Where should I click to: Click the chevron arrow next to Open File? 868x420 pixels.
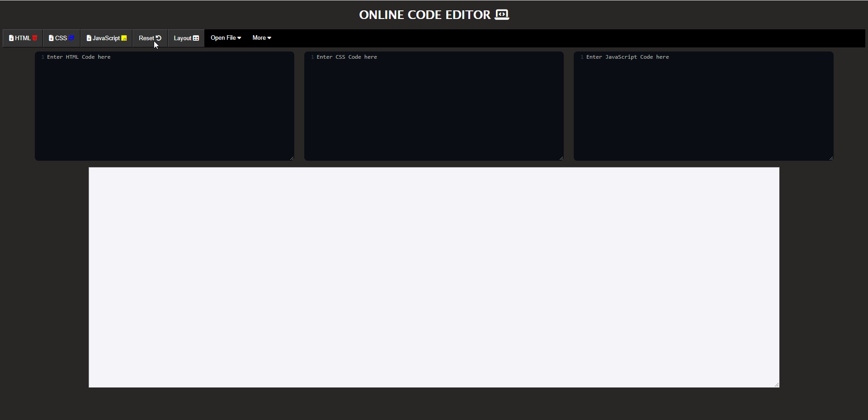240,38
